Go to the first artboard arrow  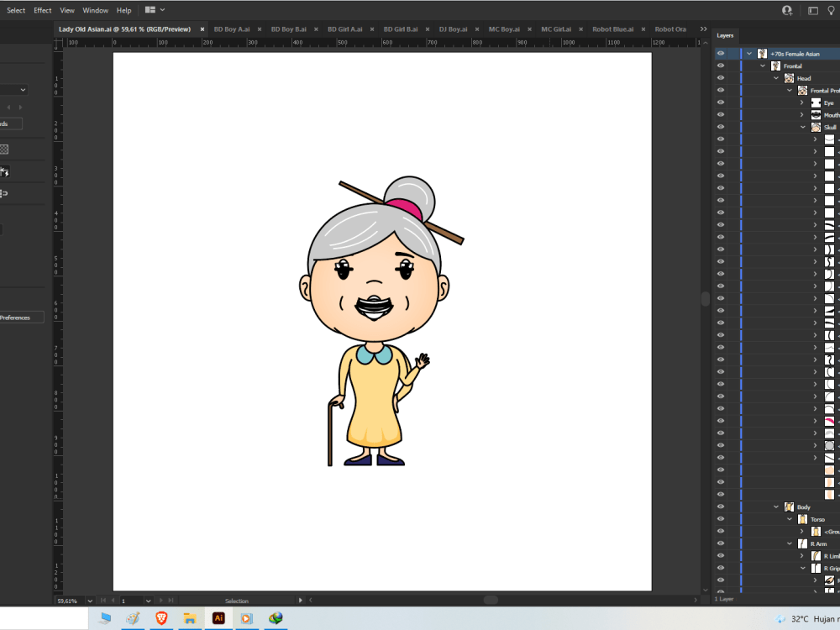point(102,601)
